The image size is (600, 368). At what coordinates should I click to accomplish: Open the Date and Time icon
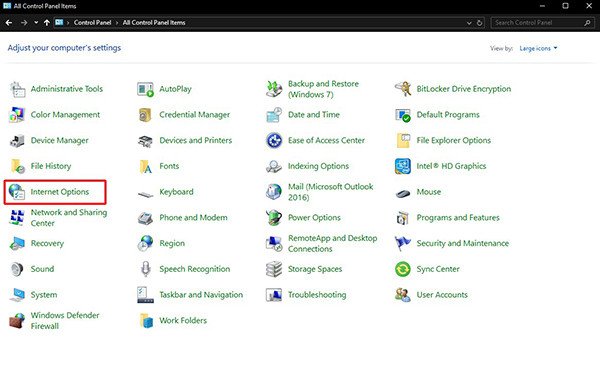[274, 115]
